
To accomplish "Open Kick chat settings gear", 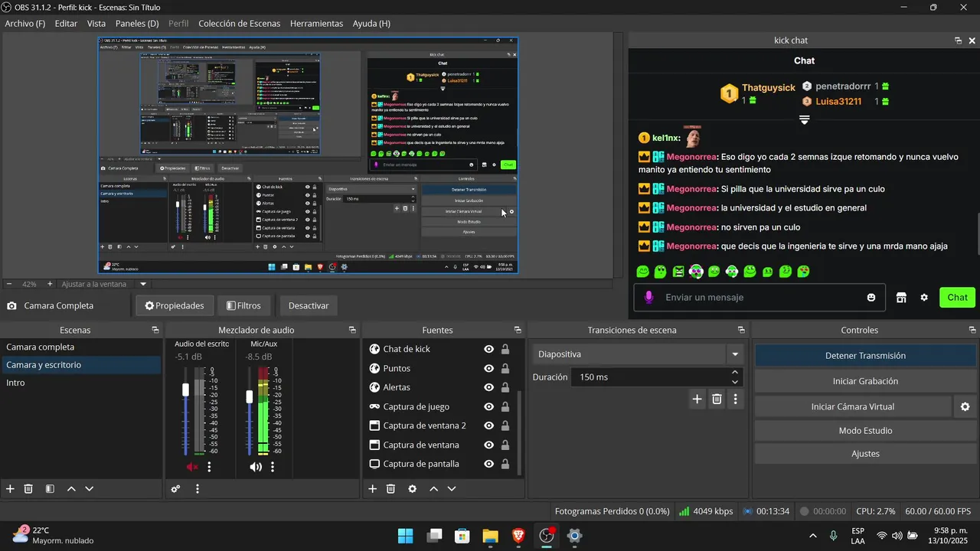I will 924,298.
